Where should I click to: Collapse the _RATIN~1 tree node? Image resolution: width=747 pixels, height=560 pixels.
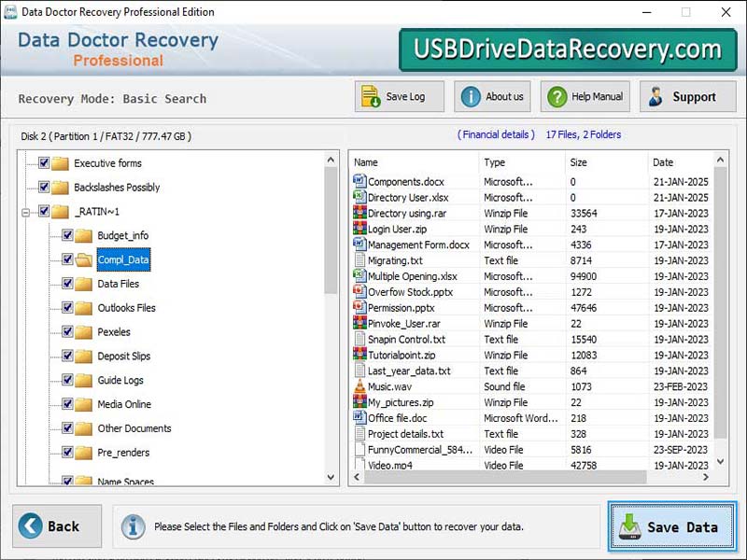(24, 210)
